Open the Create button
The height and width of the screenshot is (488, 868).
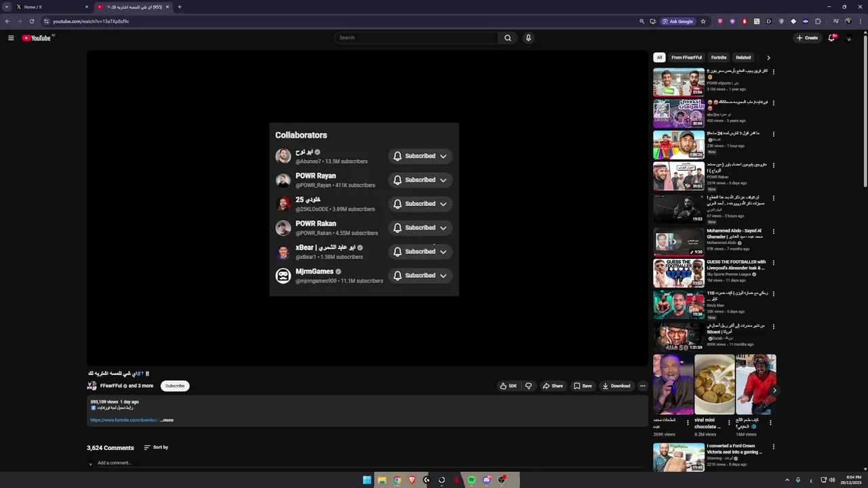pos(807,38)
